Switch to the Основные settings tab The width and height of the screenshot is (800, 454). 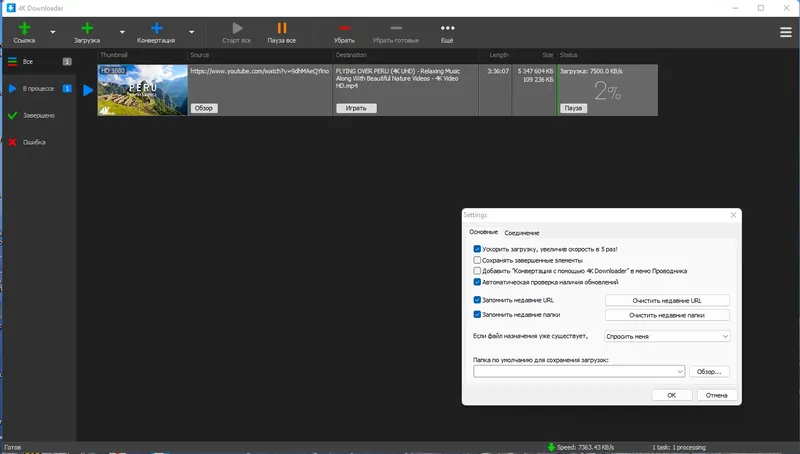[483, 232]
